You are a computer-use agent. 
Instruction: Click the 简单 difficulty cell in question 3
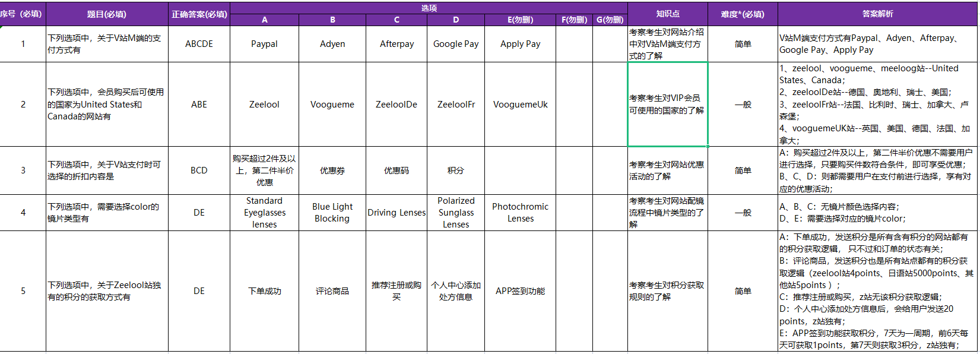[x=743, y=170]
